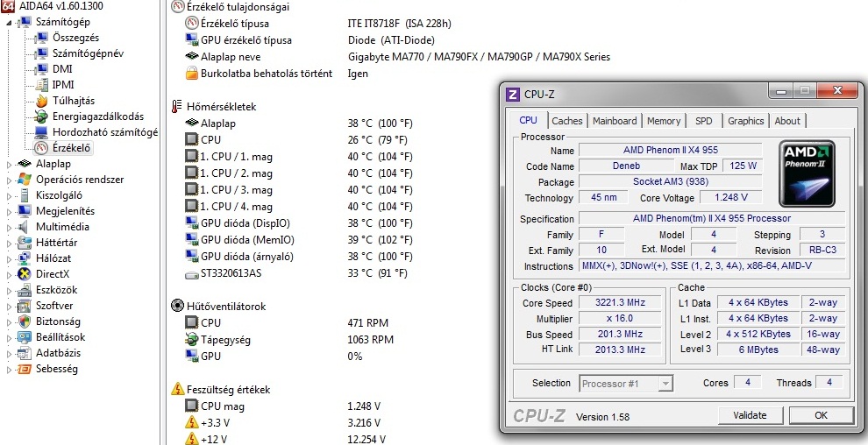Click the Összegzés icon in the tree
The height and width of the screenshot is (445, 868).
41,39
